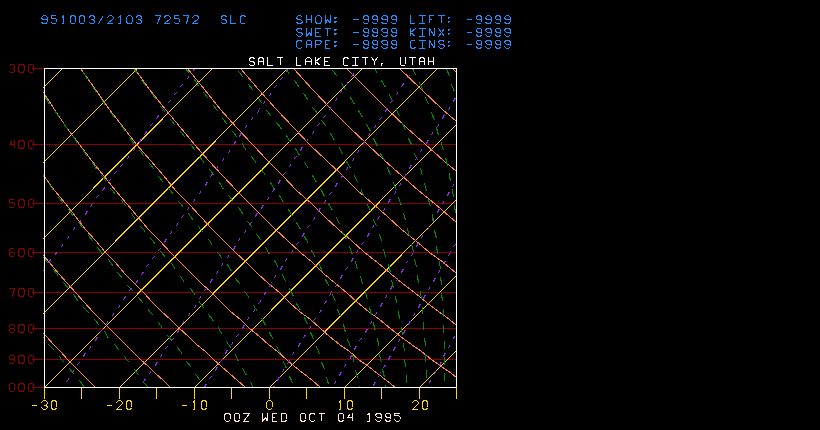Click the 20 degree temperature axis label
This screenshot has height=430, width=820.
tap(420, 405)
